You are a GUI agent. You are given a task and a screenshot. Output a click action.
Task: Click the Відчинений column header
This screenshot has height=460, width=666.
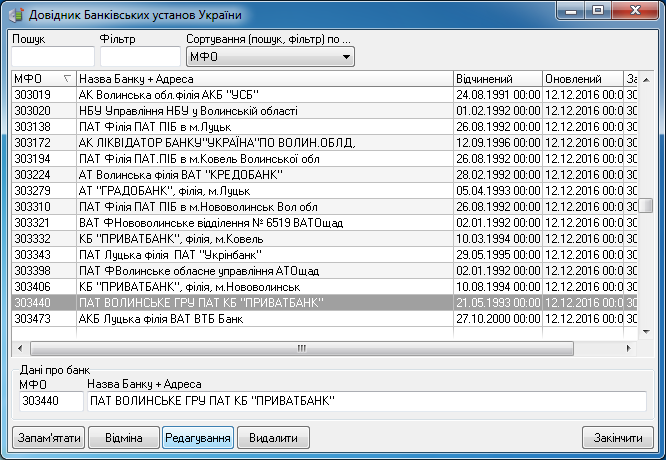(497, 78)
